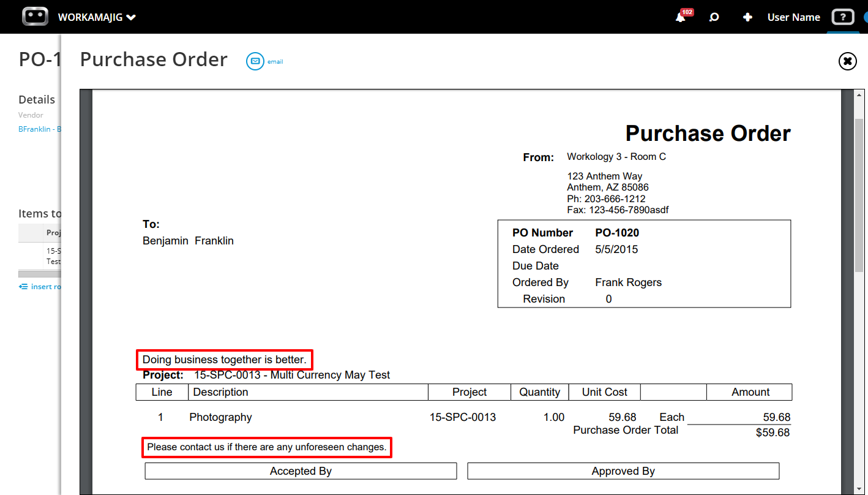Click the Fax: 123-456-7890asdf line
Viewport: 868px width, 495px height.
[618, 210]
